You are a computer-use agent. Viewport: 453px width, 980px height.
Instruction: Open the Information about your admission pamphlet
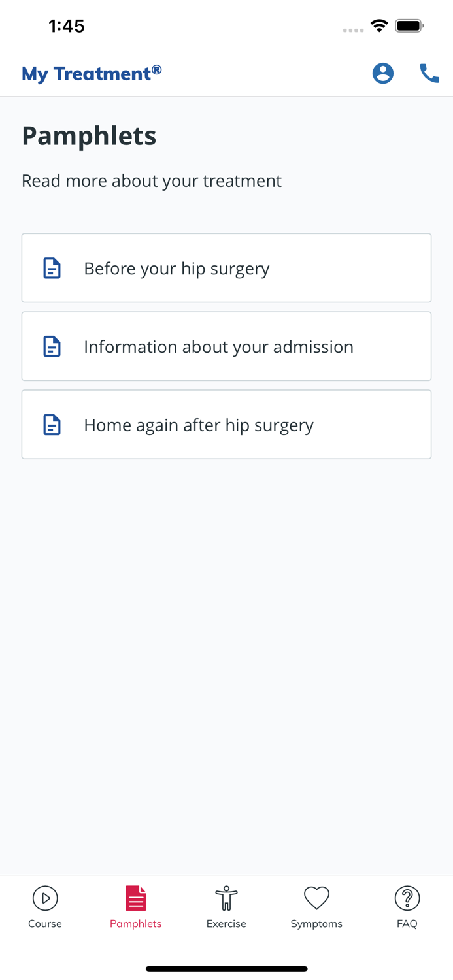(226, 346)
